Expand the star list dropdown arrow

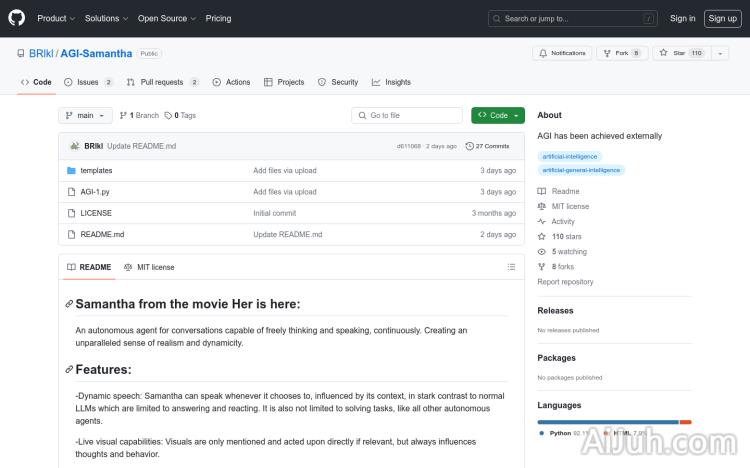pyautogui.click(x=720, y=53)
